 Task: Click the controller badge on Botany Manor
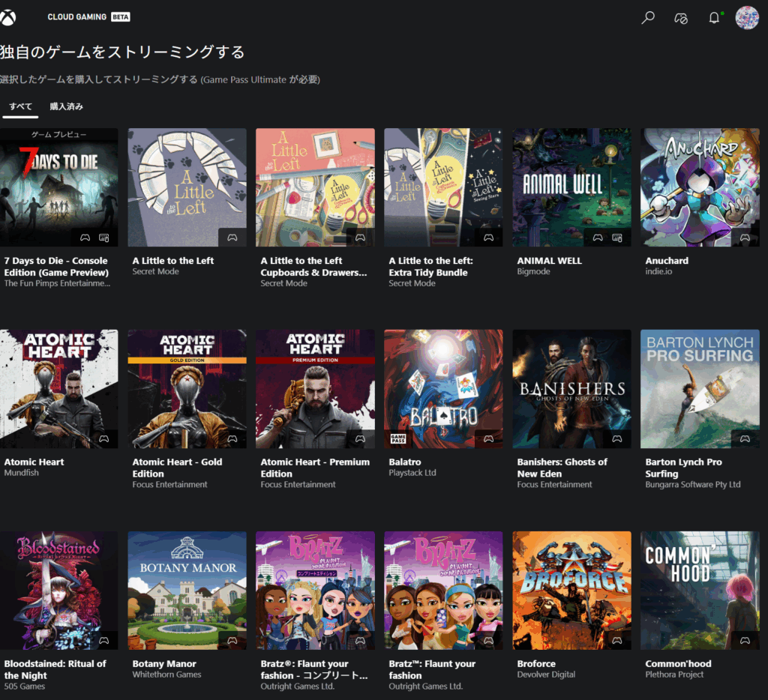point(232,640)
